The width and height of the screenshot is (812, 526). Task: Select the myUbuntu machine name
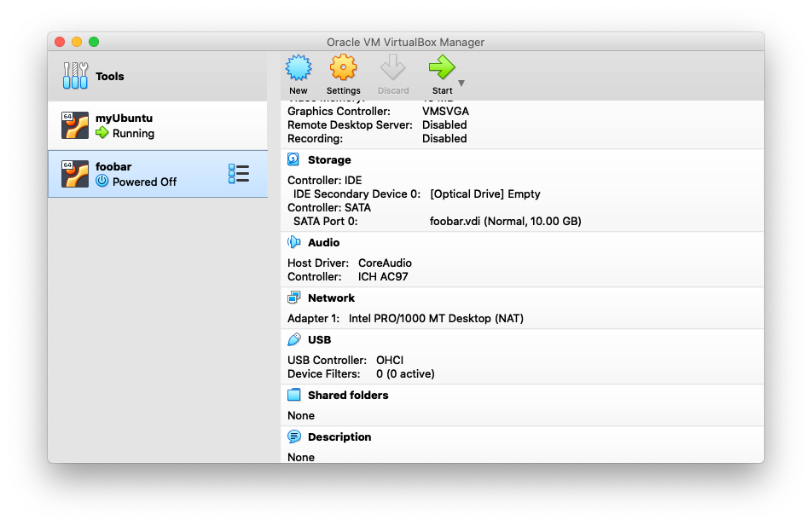125,118
